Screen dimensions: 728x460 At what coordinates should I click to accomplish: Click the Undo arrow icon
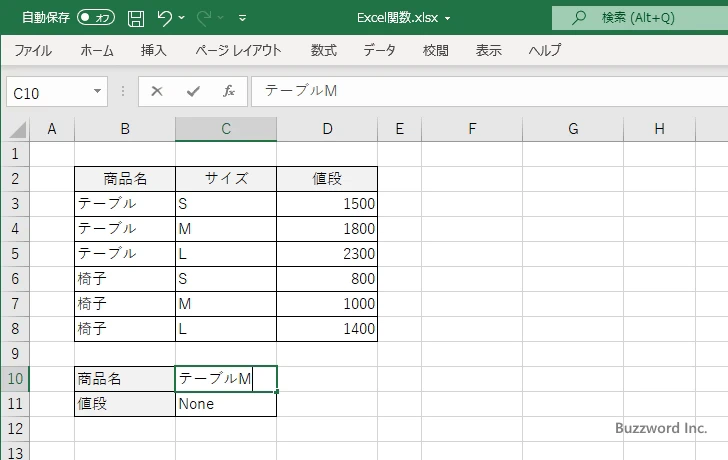click(165, 18)
